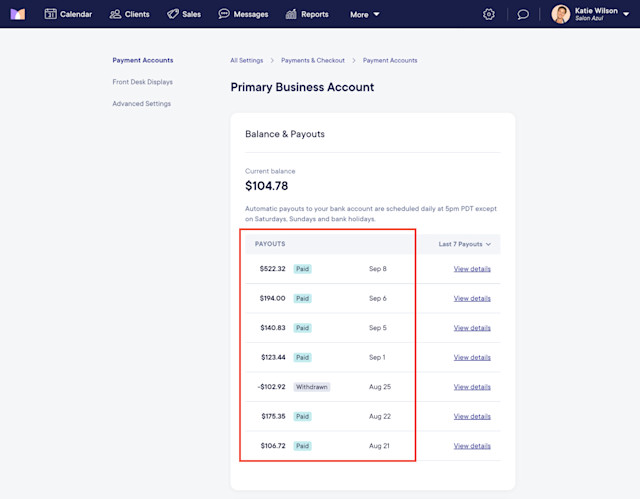Open the Reports section
640x499 pixels.
click(307, 14)
